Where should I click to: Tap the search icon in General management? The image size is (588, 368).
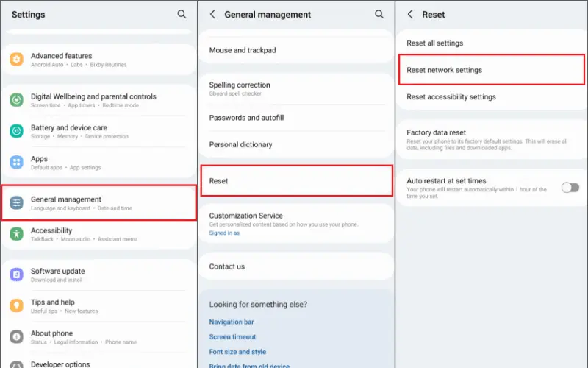click(x=379, y=14)
